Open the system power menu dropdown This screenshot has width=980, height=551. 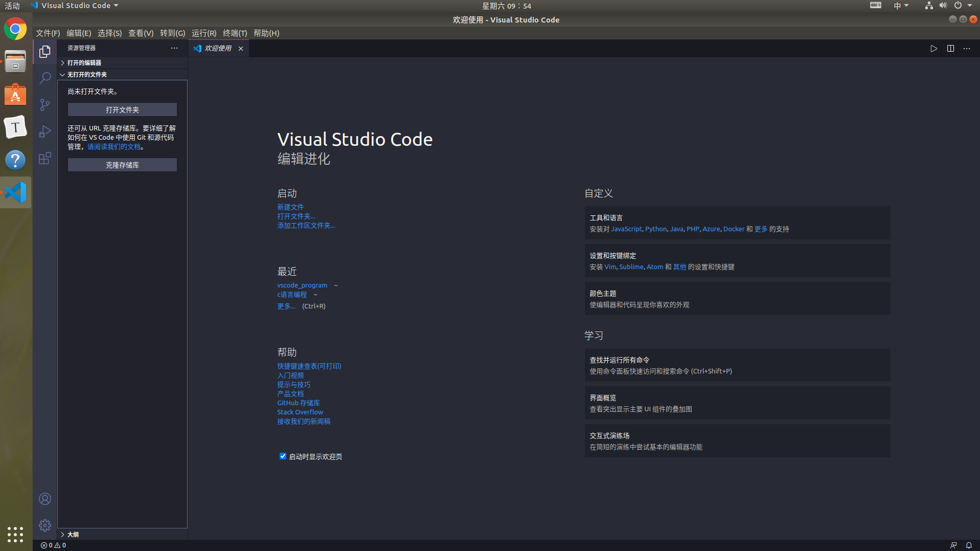click(x=963, y=6)
